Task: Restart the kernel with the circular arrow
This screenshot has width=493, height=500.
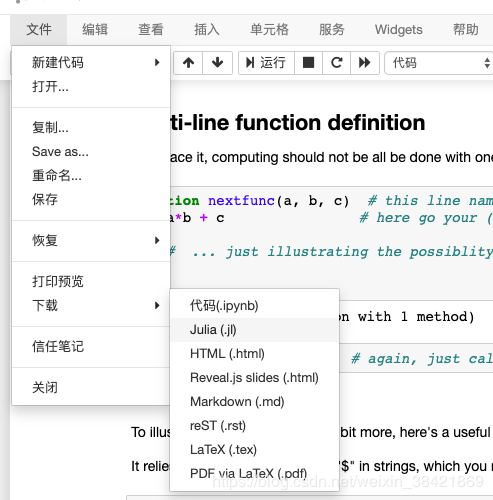Action: click(x=336, y=63)
